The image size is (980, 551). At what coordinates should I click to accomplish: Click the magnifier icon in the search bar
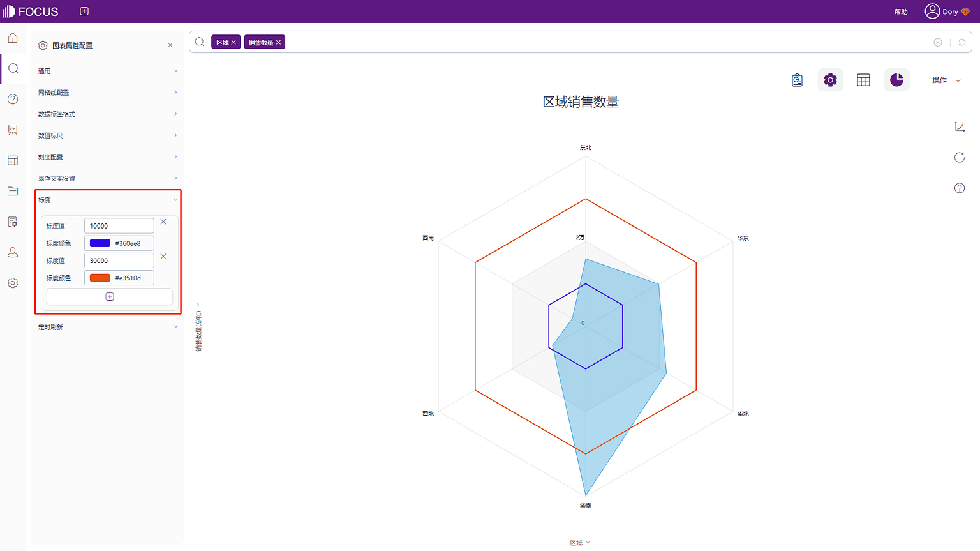point(200,42)
